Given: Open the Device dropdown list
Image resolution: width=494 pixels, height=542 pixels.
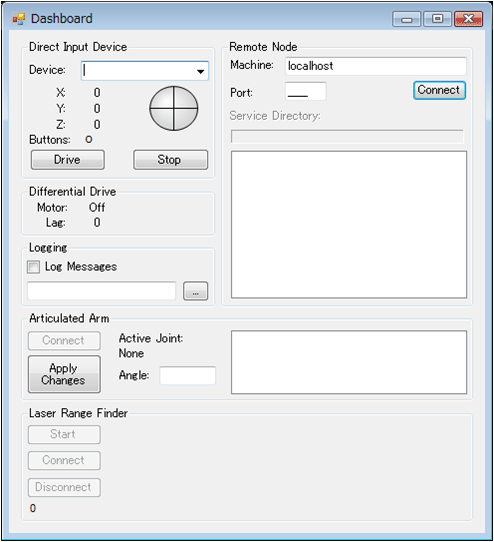Looking at the screenshot, I should (x=200, y=72).
